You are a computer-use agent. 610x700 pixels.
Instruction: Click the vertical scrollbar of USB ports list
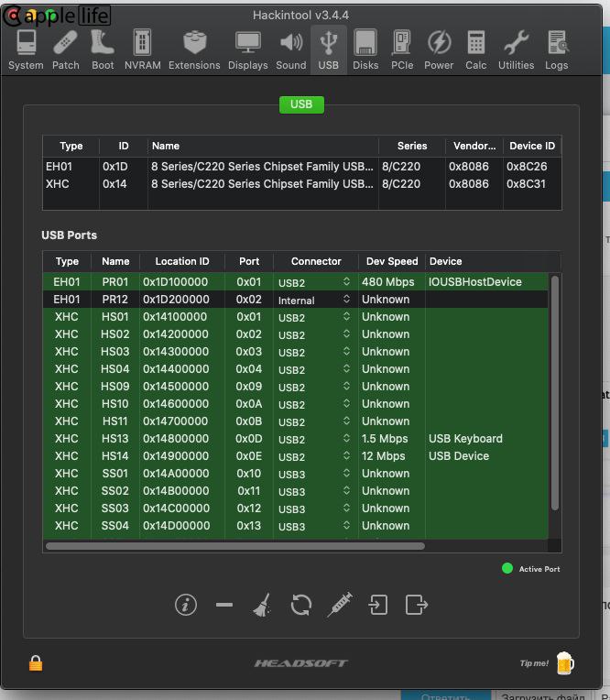point(555,393)
